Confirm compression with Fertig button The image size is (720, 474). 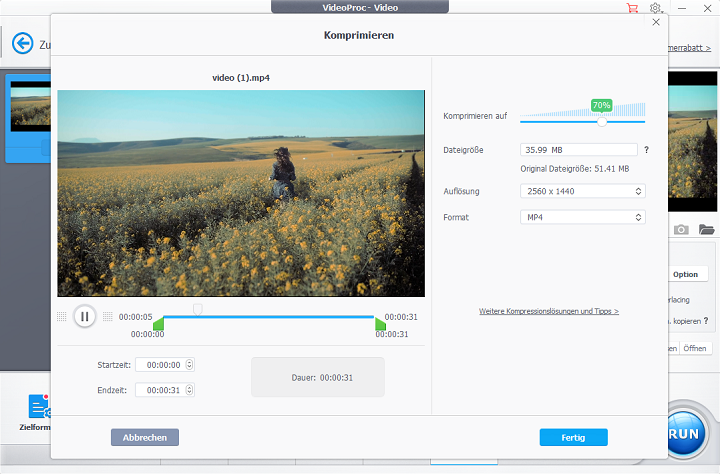pyautogui.click(x=573, y=437)
